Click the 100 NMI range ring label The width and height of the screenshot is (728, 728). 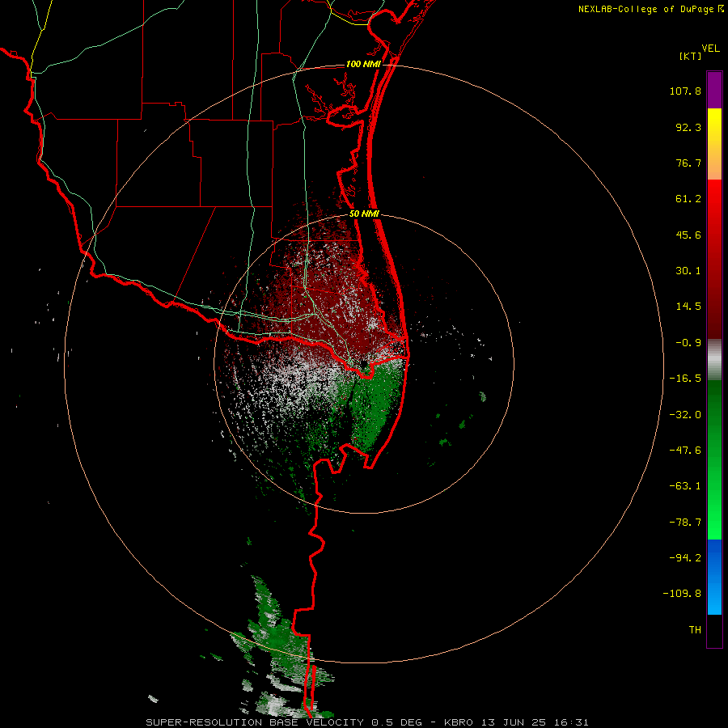coord(363,64)
